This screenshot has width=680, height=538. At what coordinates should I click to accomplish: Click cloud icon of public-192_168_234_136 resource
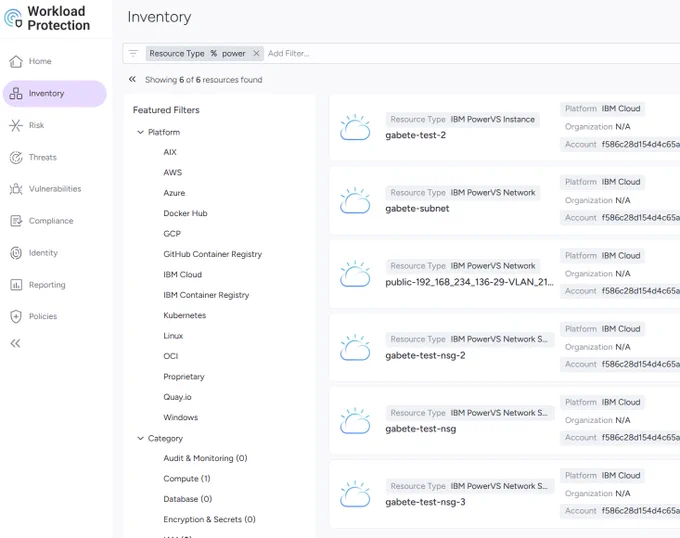tap(355, 274)
